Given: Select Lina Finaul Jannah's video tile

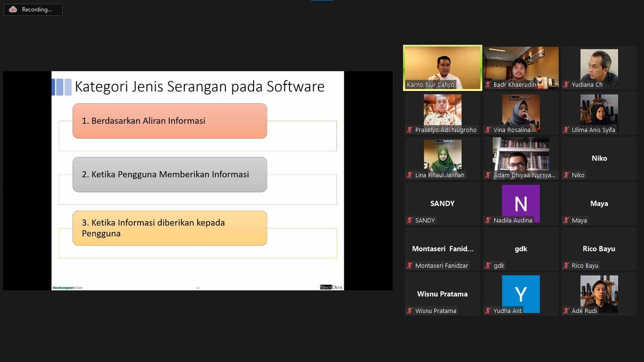Looking at the screenshot, I should pos(442,156).
